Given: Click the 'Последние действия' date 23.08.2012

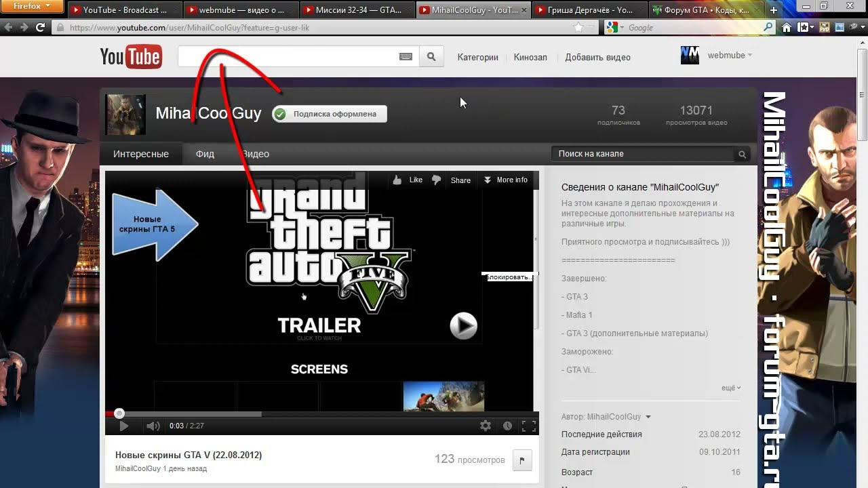Looking at the screenshot, I should click(719, 434).
